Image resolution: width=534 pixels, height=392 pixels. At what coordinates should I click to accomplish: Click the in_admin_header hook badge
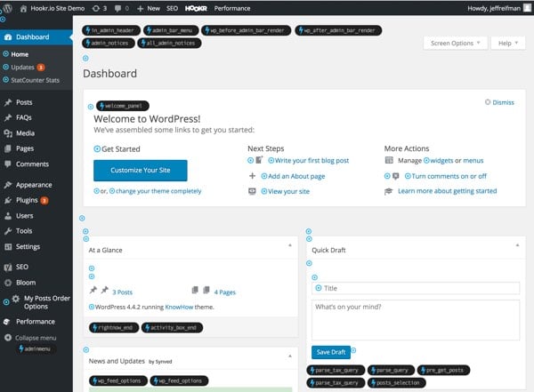(x=111, y=30)
